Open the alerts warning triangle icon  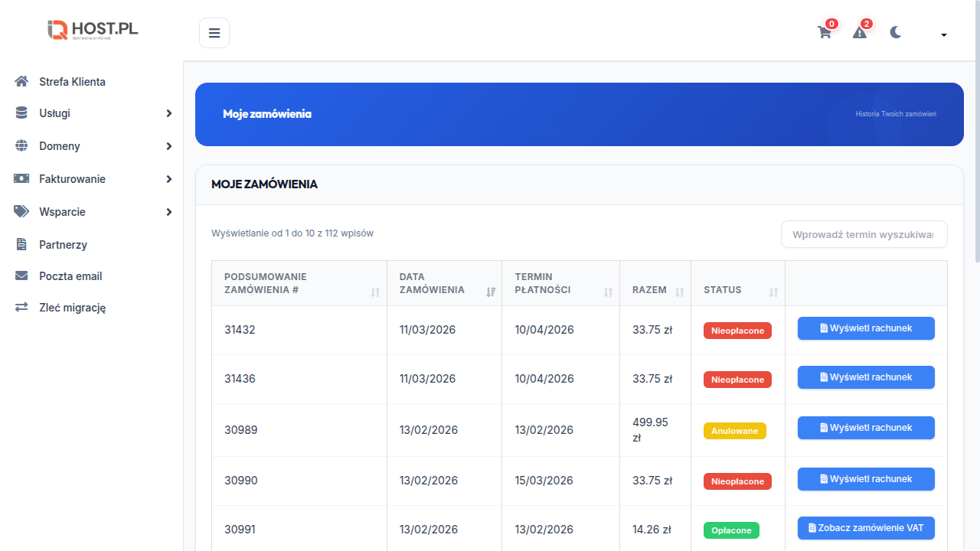coord(860,33)
